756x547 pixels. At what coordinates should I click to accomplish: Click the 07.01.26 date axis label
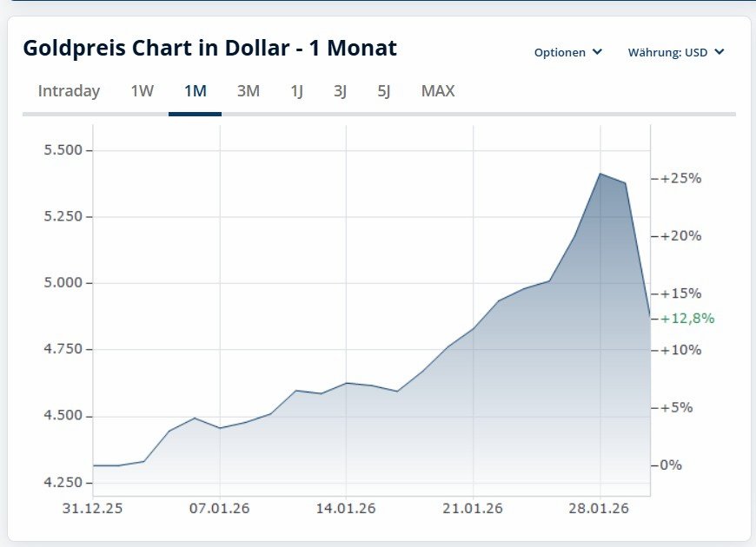(x=221, y=508)
